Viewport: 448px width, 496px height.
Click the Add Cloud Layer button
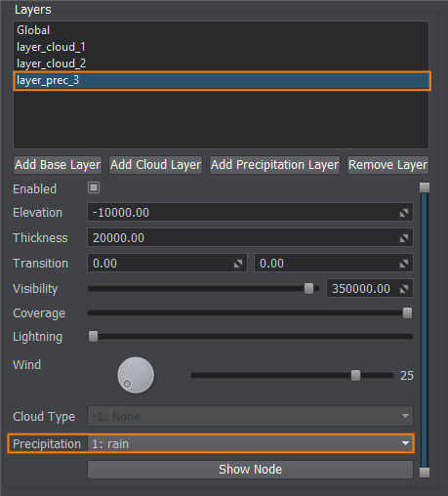coord(155,165)
